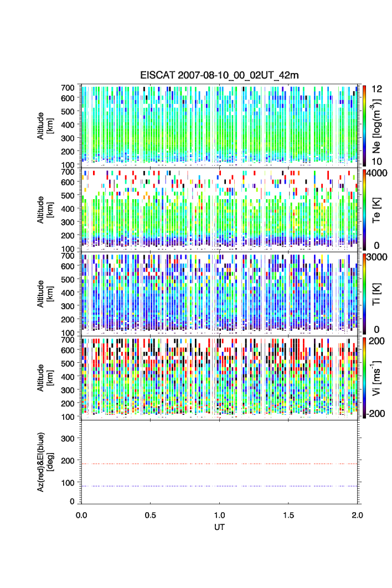Screen dimensions: 392x588
Task: Select the ion temperature Ti plot panel
Action: click(219, 293)
